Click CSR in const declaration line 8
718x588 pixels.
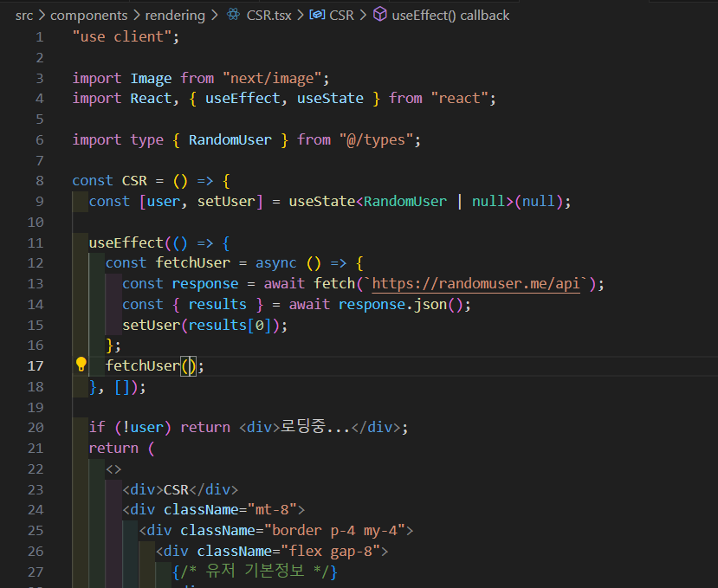[x=134, y=180]
